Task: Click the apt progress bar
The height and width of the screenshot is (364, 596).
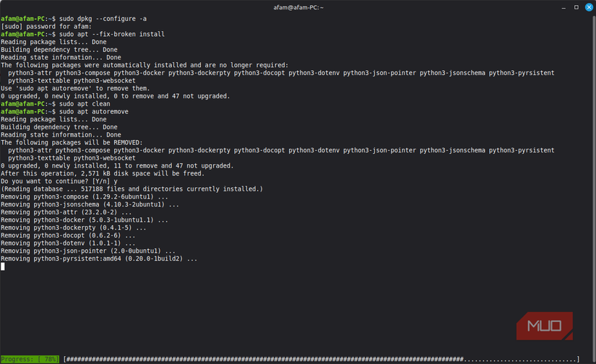Action: [x=321, y=359]
